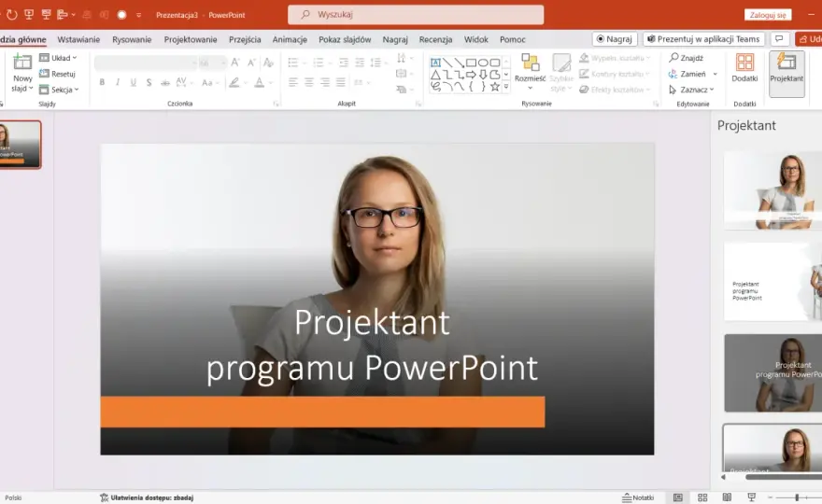The image size is (822, 504).
Task: Expand the Zamień dropdown arrow
Action: [716, 74]
